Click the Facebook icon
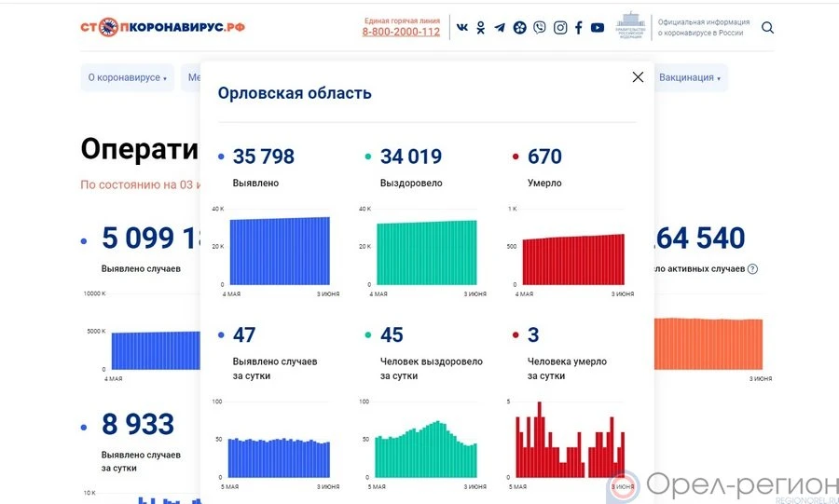Screen dimensions: 839x504 (578, 28)
